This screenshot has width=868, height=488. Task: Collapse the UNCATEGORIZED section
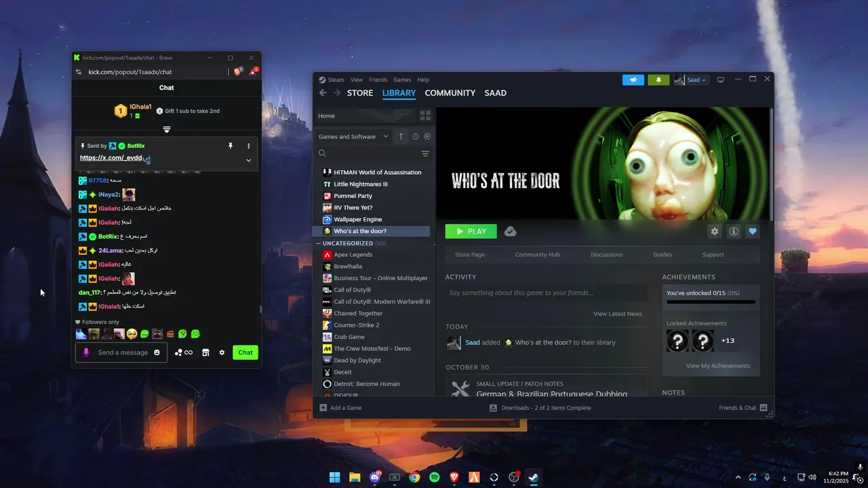[319, 243]
